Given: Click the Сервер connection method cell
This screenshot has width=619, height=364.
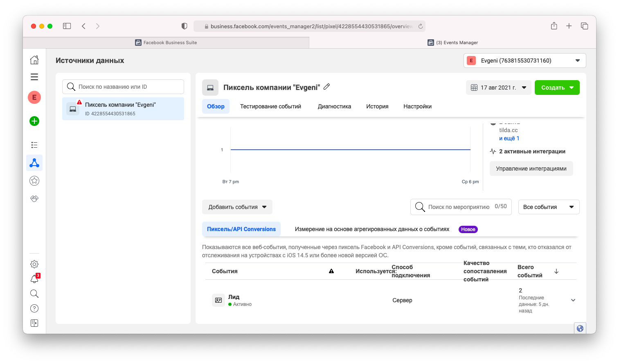Looking at the screenshot, I should [402, 300].
